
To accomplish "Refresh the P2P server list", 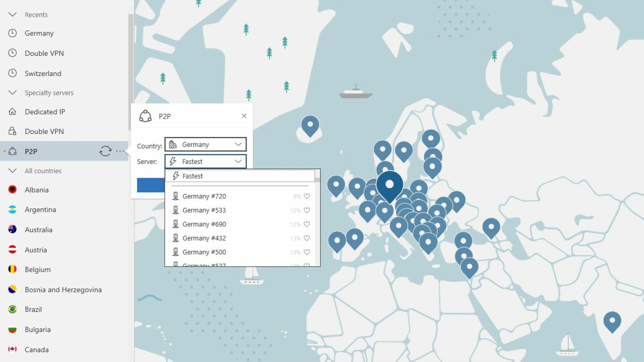I will pyautogui.click(x=105, y=151).
